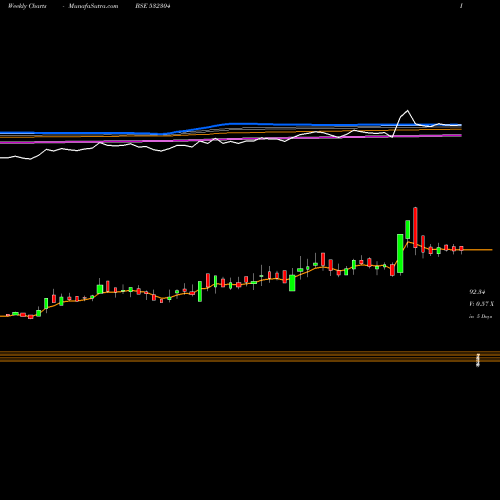Click the 'in 5 Days' label
Image resolution: width=500 pixels, height=500 pixels.
pyautogui.click(x=480, y=316)
